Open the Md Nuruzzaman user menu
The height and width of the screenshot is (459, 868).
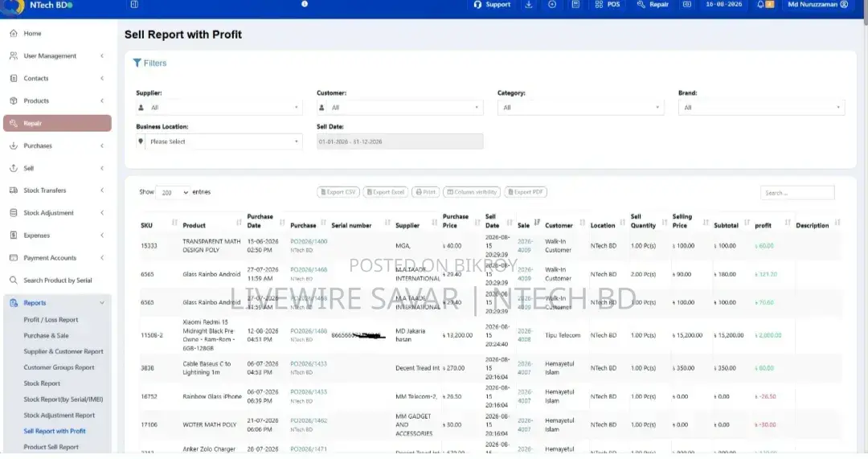click(817, 5)
